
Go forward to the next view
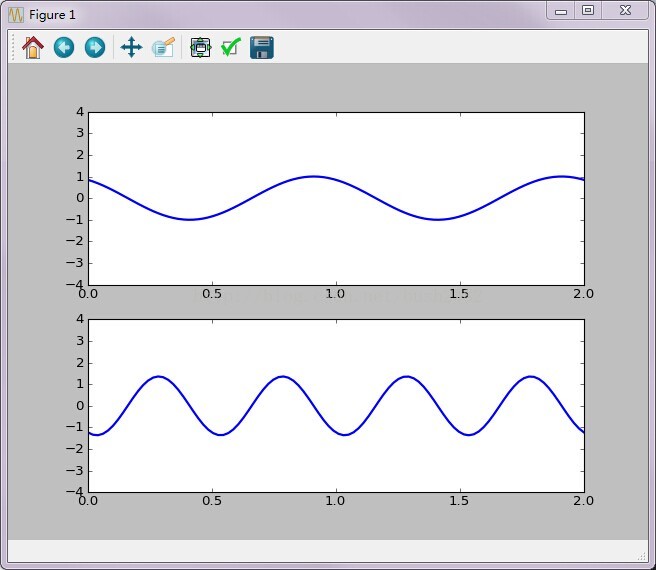(x=95, y=47)
